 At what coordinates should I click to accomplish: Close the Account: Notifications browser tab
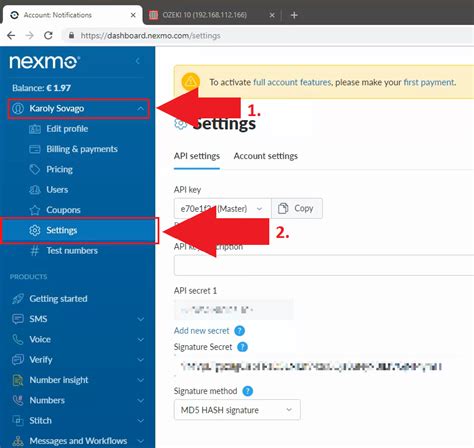click(x=133, y=15)
